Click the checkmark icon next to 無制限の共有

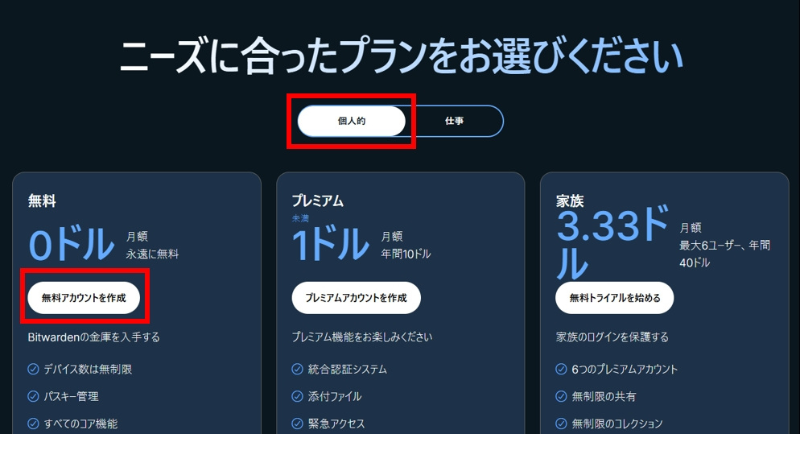coord(562,397)
